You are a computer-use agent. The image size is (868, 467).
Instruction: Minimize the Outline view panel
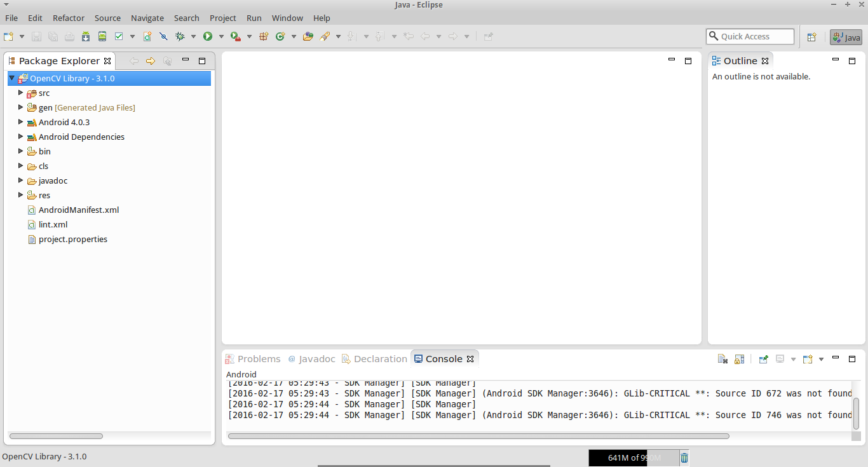coord(836,60)
